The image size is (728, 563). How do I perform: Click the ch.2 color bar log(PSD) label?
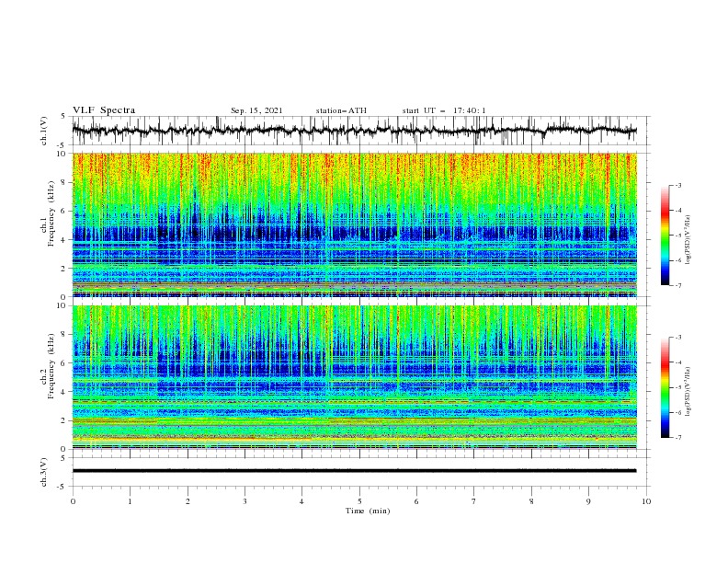click(688, 392)
